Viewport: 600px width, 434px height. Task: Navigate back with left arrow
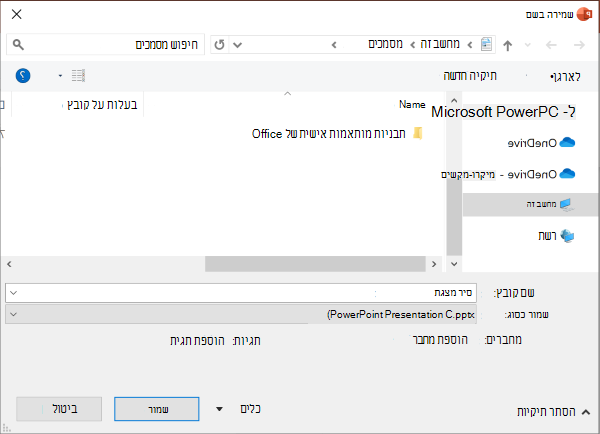(x=551, y=45)
